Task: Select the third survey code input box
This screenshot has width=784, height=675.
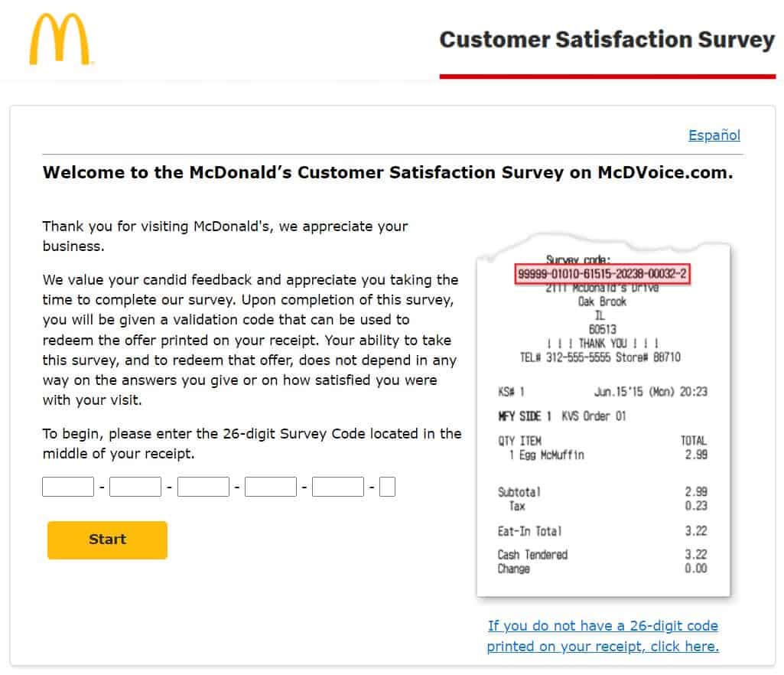Action: pyautogui.click(x=203, y=487)
